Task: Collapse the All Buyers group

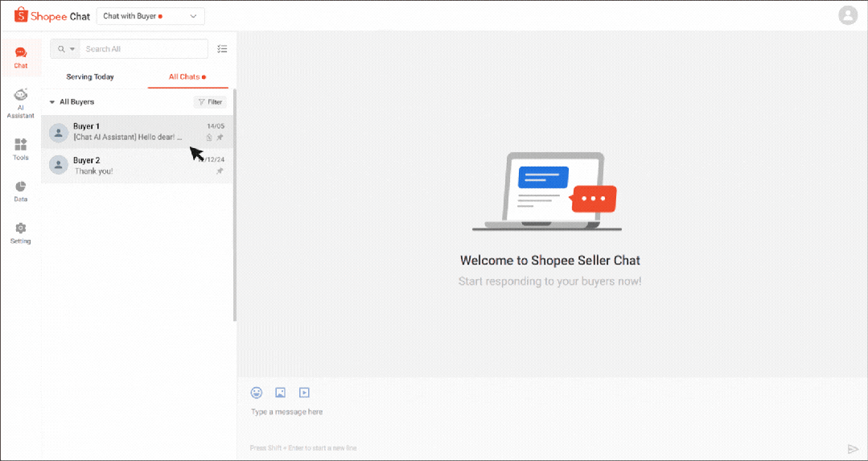Action: (52, 102)
